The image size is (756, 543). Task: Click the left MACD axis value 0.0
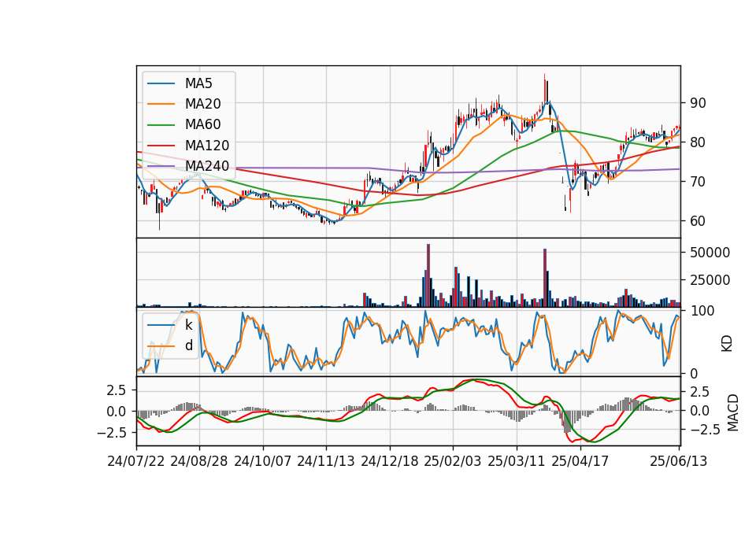click(x=117, y=412)
